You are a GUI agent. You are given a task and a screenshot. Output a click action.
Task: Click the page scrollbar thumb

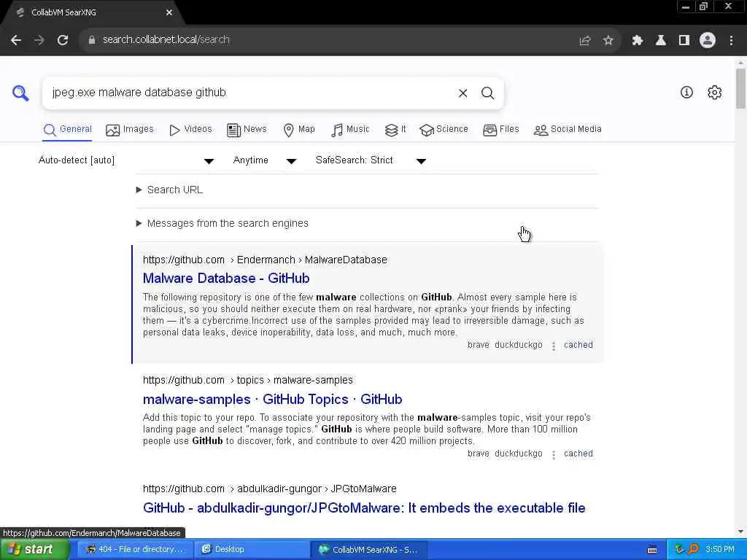coord(740,88)
